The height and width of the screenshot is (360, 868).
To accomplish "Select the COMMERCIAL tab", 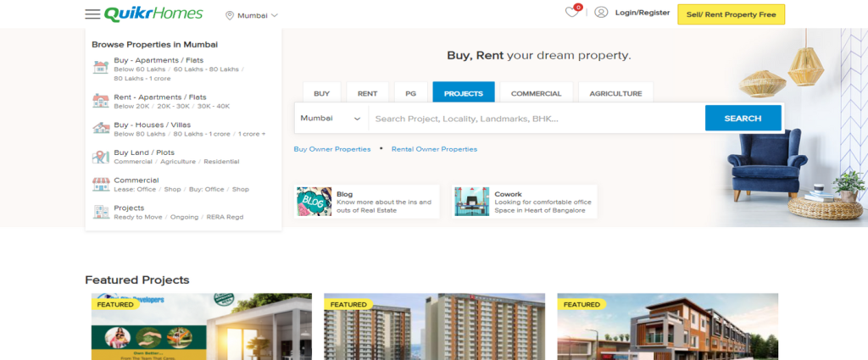I will point(536,93).
